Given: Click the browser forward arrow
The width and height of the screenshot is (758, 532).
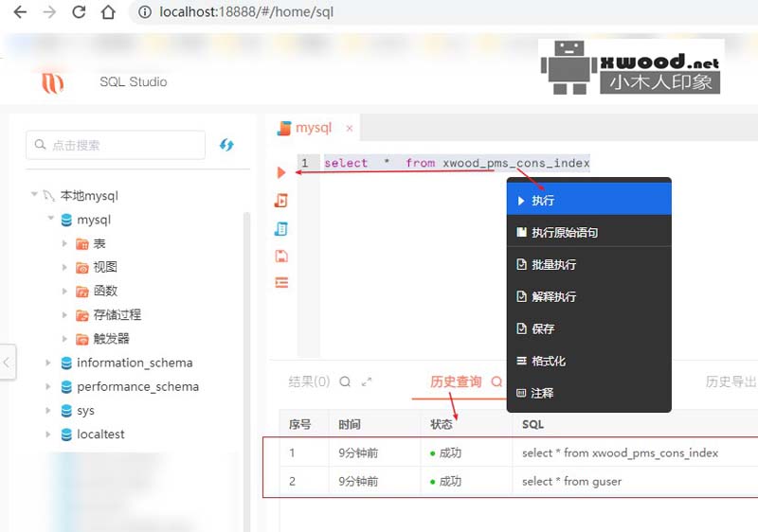Looking at the screenshot, I should pos(49,12).
